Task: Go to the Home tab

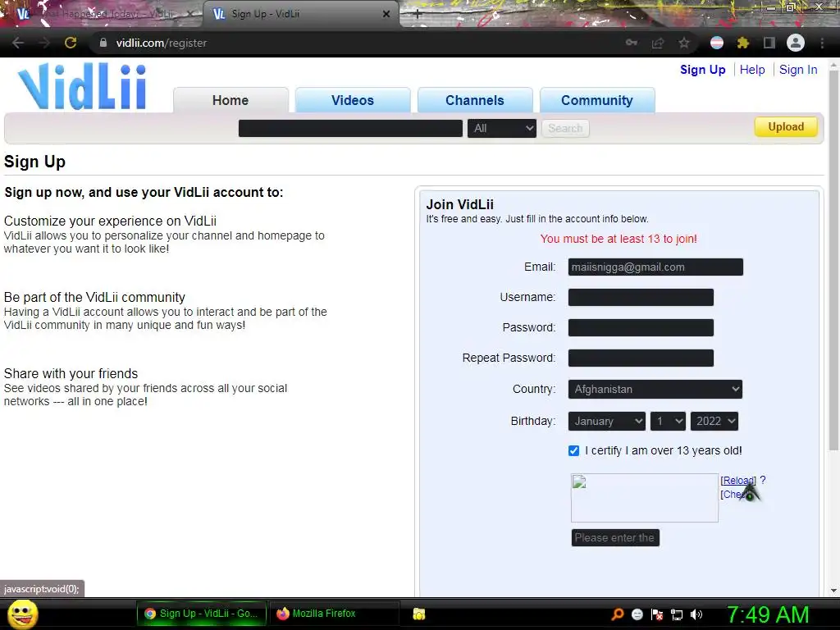Action: coord(231,100)
